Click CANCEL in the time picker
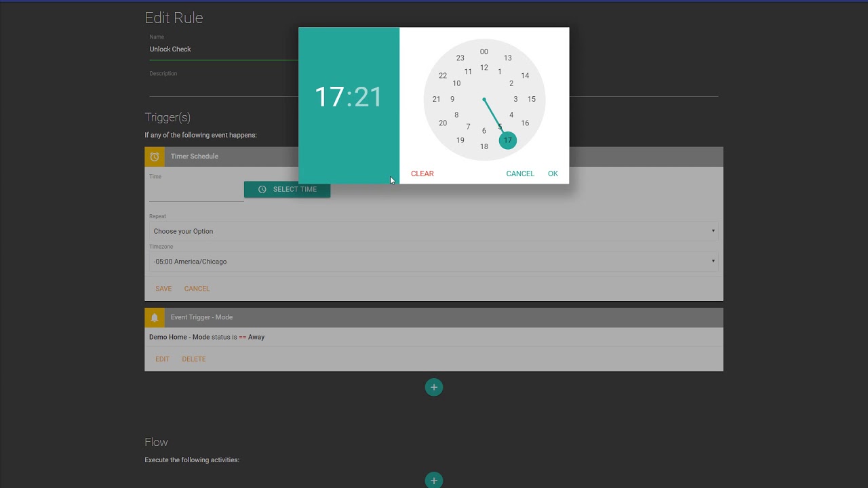Screen dimensions: 868x488 coord(520,174)
